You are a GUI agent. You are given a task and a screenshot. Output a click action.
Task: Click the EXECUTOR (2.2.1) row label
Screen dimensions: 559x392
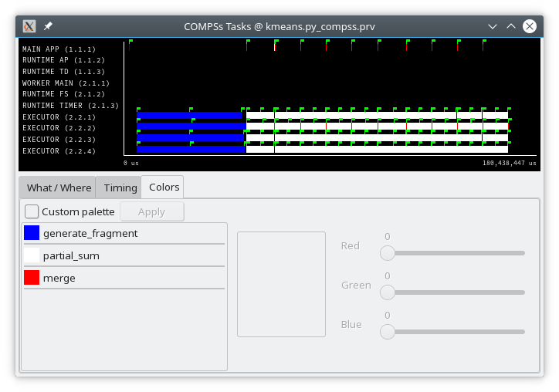tap(59, 117)
